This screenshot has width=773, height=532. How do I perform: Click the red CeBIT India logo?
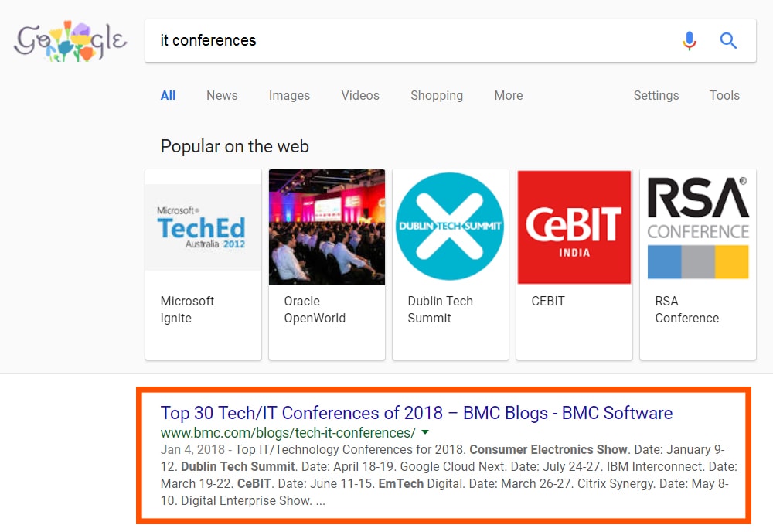pos(574,227)
